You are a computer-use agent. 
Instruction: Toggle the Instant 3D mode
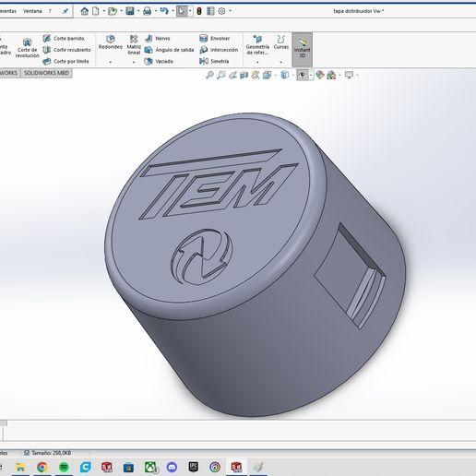point(303,49)
